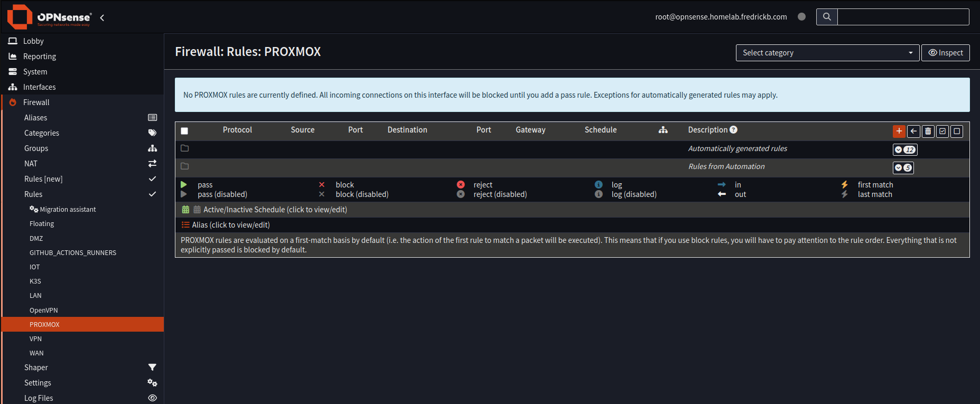Click the Description help question mark icon
Screen dimensions: 980x404
[733, 130]
